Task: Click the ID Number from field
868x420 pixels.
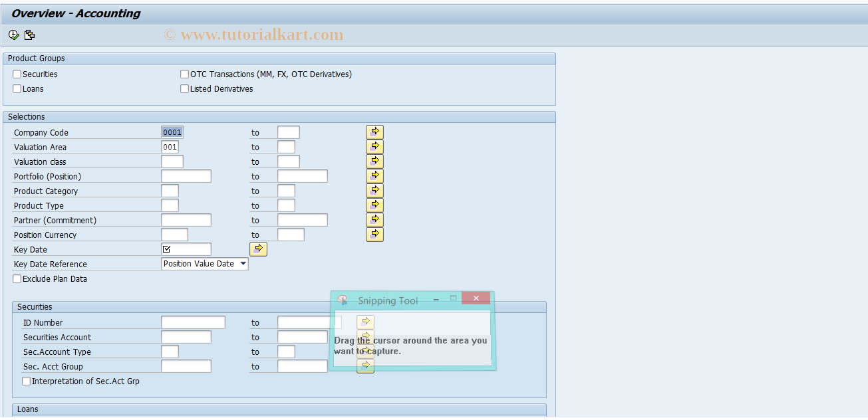Action: (x=193, y=322)
